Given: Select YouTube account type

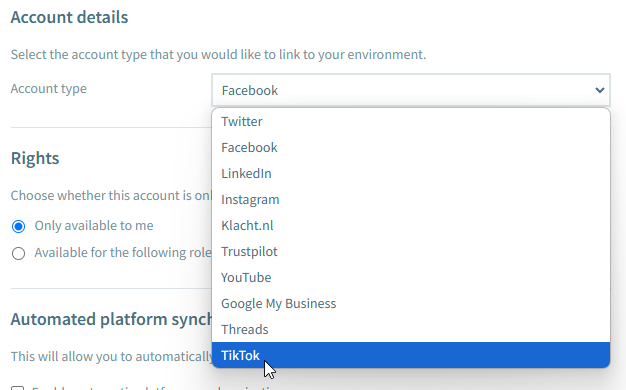Looking at the screenshot, I should tap(411, 277).
